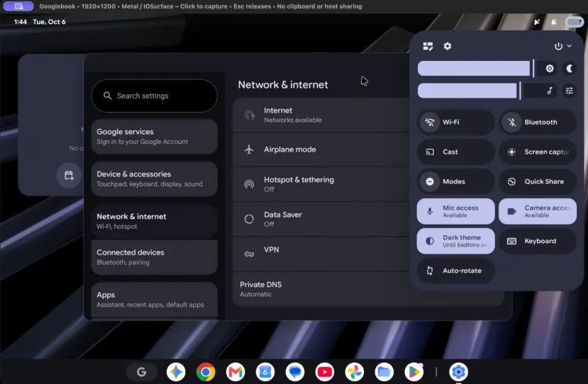This screenshot has width=588, height=384.
Task: Toggle Dark theme tile
Action: pos(455,241)
